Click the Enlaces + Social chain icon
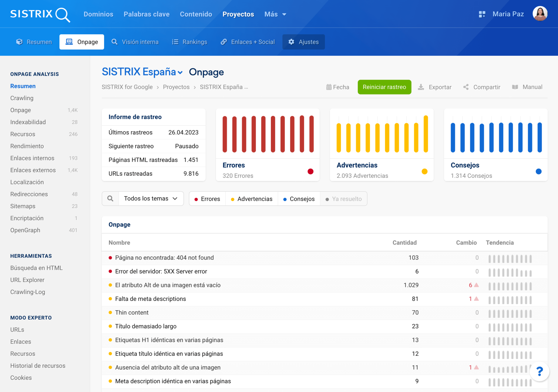This screenshot has width=558, height=392. point(224,42)
